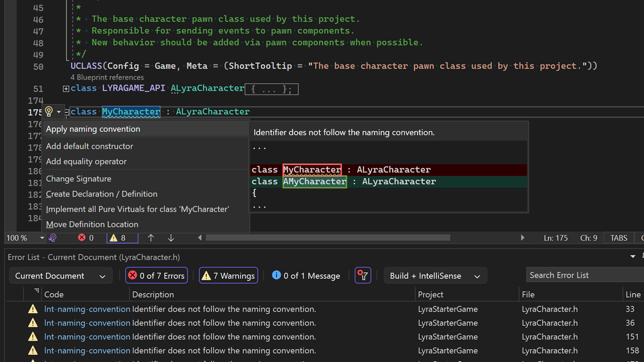Viewport: 644px width, 362px height.
Task: Open the lnt-naming-convention link for line 36
Action: point(87,323)
